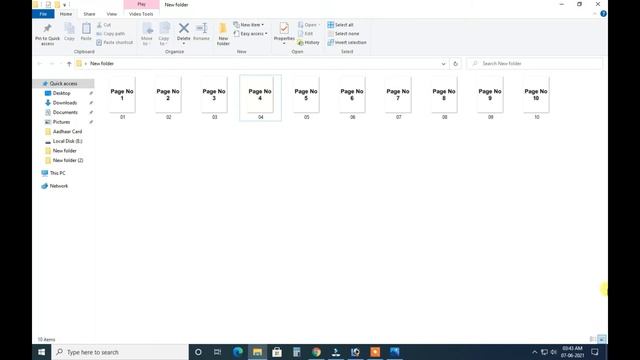Viewport: 640px width, 360px height.
Task: Select file 01 thumbnail
Action: [122, 98]
